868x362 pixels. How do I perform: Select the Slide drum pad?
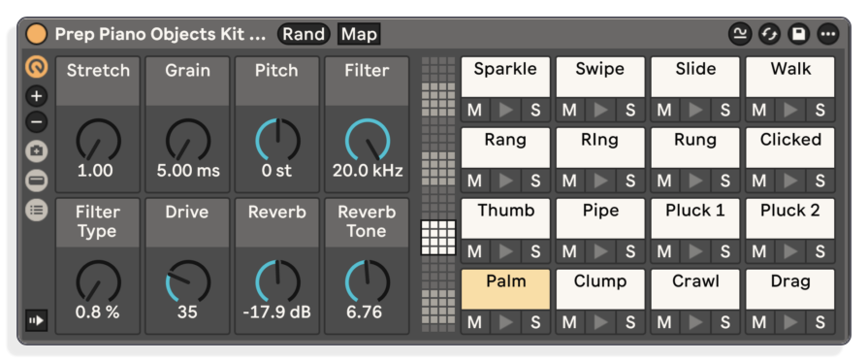[x=695, y=77]
